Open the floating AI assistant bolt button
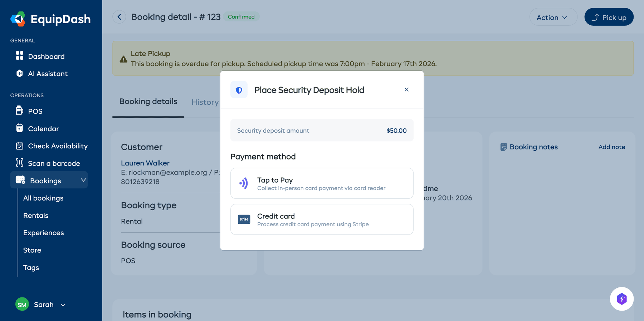The image size is (644, 321). [x=622, y=299]
